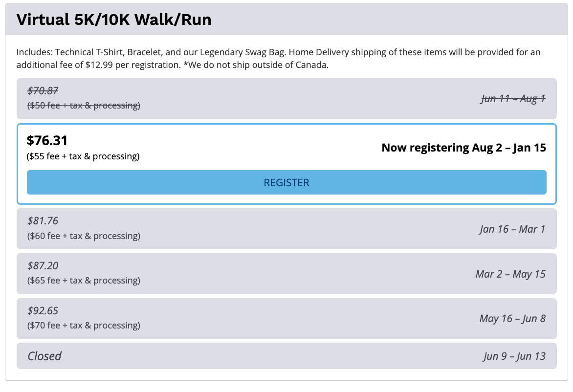
Task: Click the $65 fee + tax & processing note
Action: (x=84, y=281)
